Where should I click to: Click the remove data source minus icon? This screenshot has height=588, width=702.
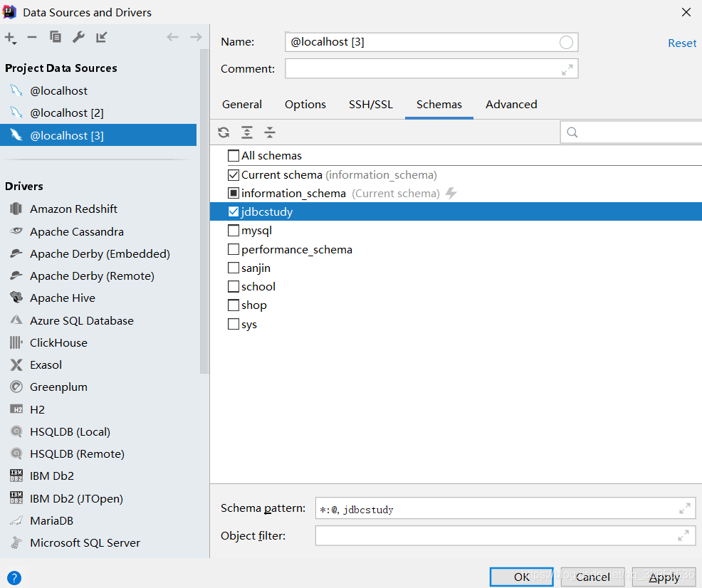pos(32,37)
